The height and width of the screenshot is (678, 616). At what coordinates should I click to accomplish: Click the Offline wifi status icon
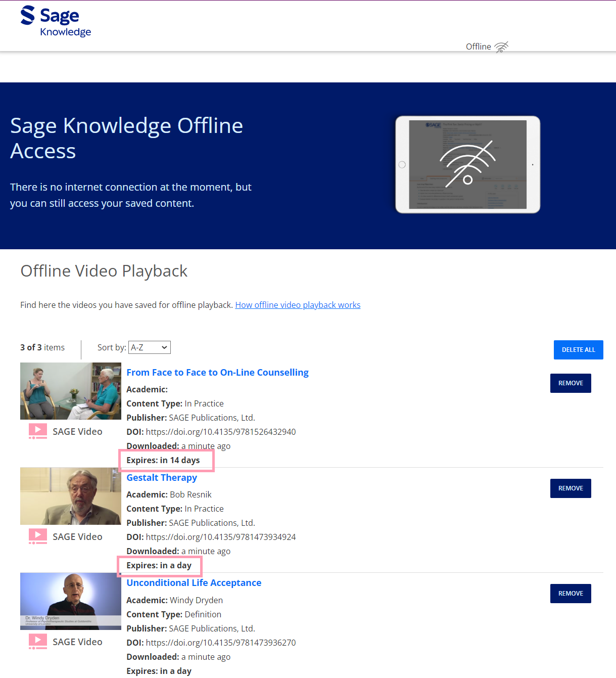(501, 47)
